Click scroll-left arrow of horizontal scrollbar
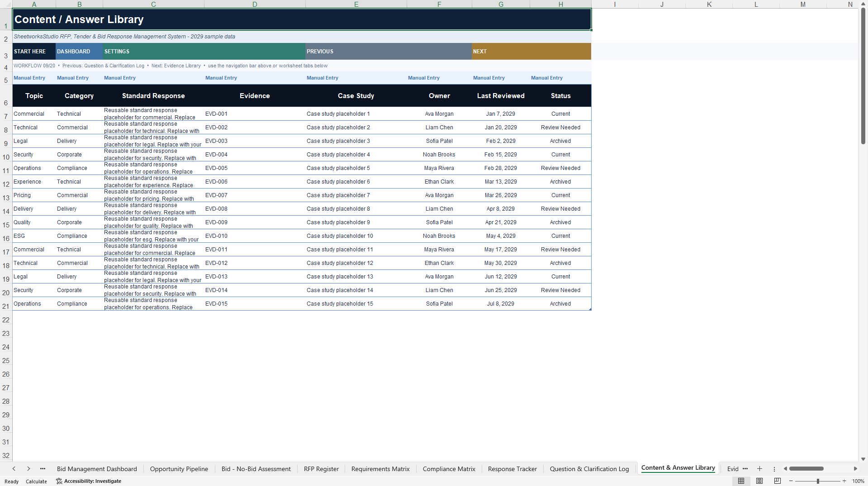 [786, 469]
